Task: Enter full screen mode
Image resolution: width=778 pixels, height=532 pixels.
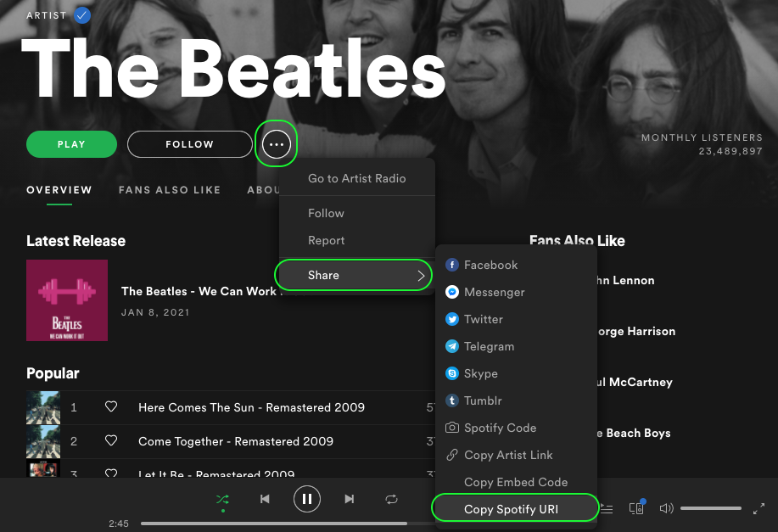Action: (x=758, y=509)
